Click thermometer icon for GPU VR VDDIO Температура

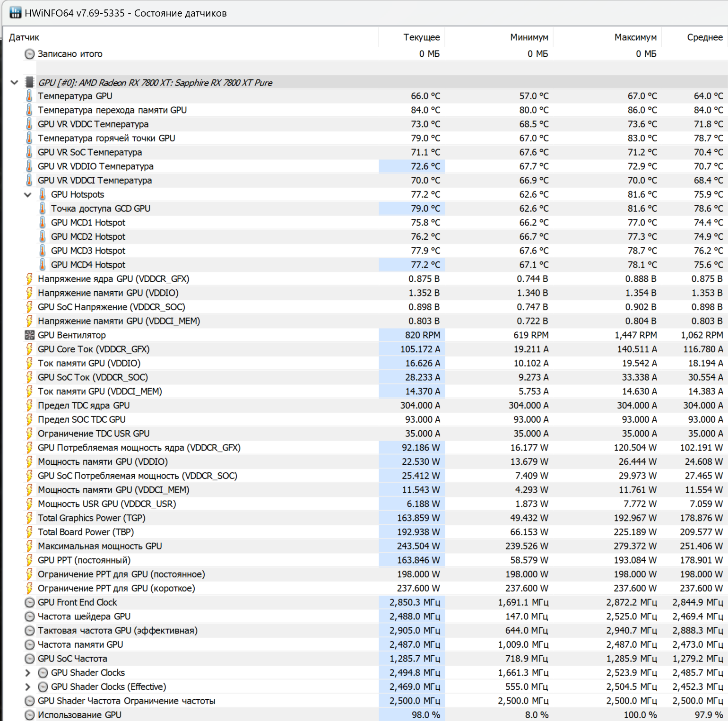point(29,166)
